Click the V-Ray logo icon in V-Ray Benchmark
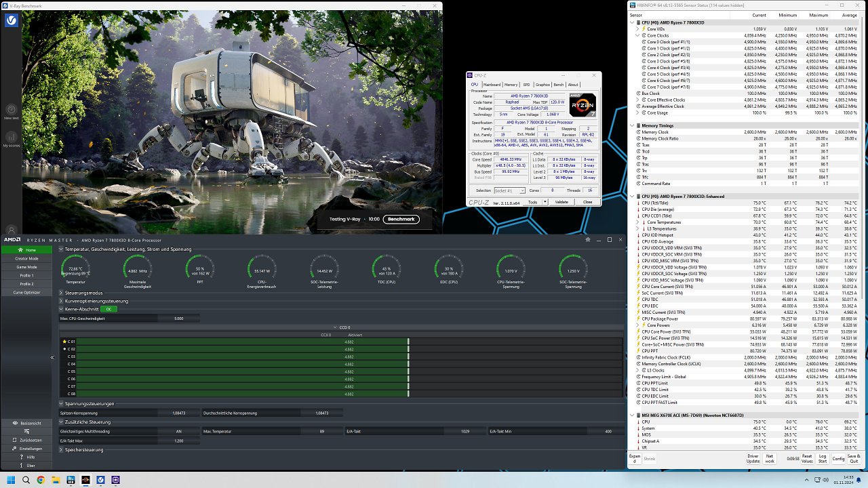Viewport: 868px width, 488px height. tap(12, 20)
